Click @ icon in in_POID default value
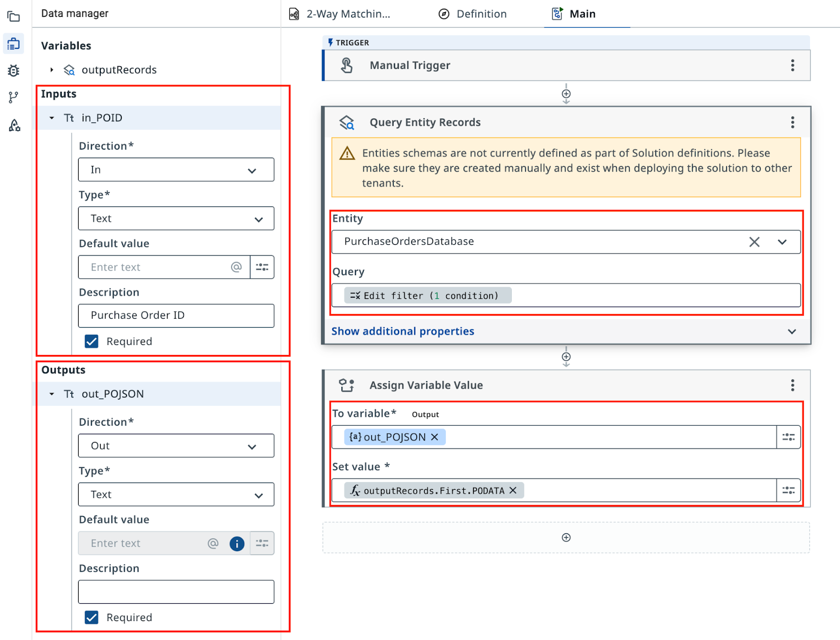This screenshot has width=840, height=640. [x=236, y=267]
